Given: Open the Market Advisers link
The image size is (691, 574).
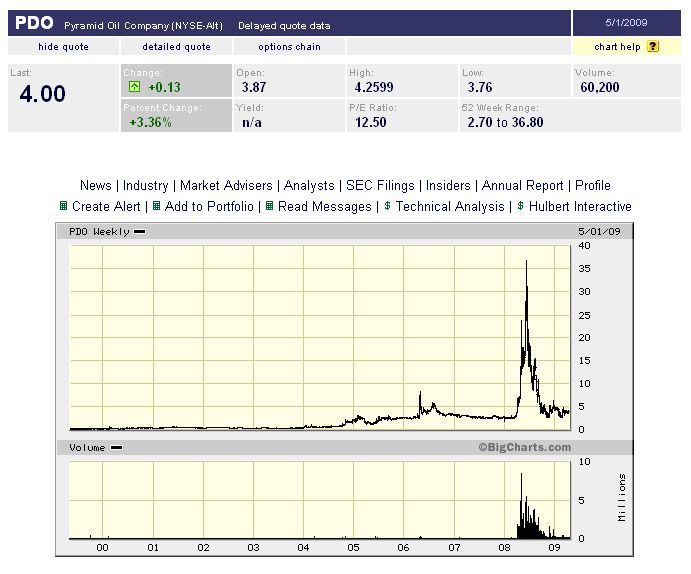Looking at the screenshot, I should [226, 185].
